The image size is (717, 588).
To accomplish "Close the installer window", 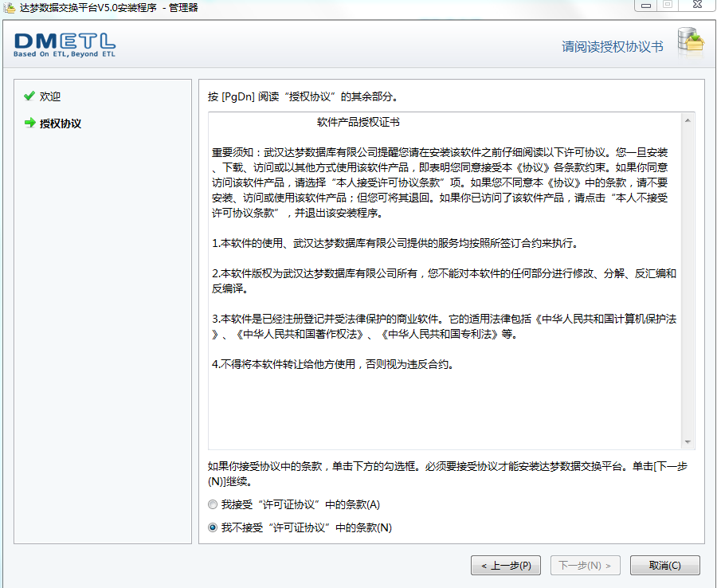I will (x=697, y=5).
